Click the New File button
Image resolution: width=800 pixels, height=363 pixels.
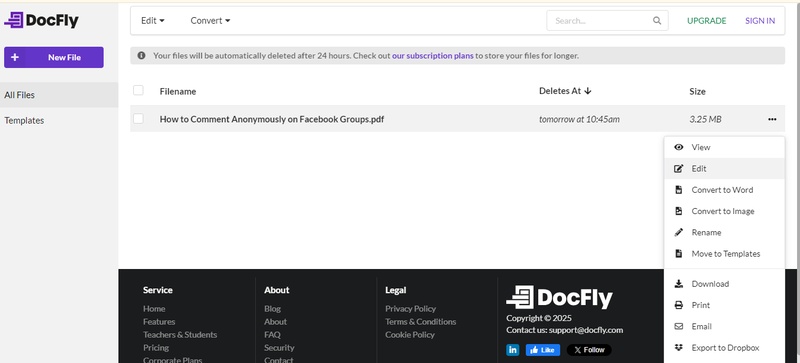54,57
